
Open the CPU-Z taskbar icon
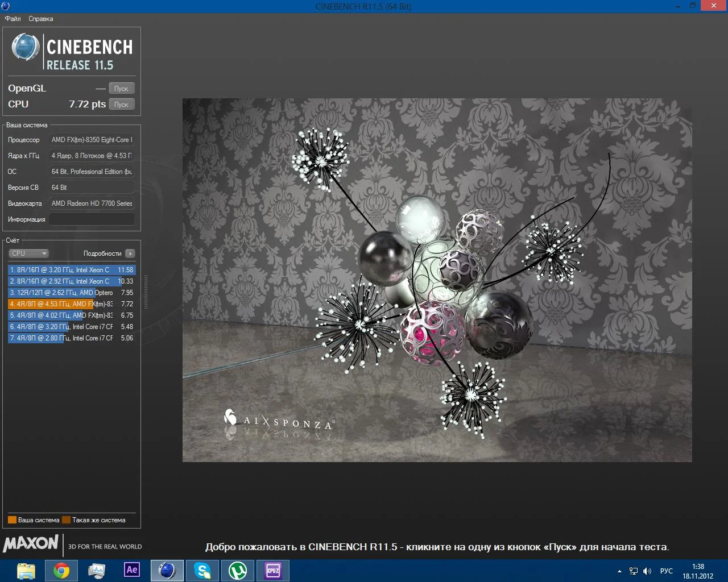tap(273, 571)
